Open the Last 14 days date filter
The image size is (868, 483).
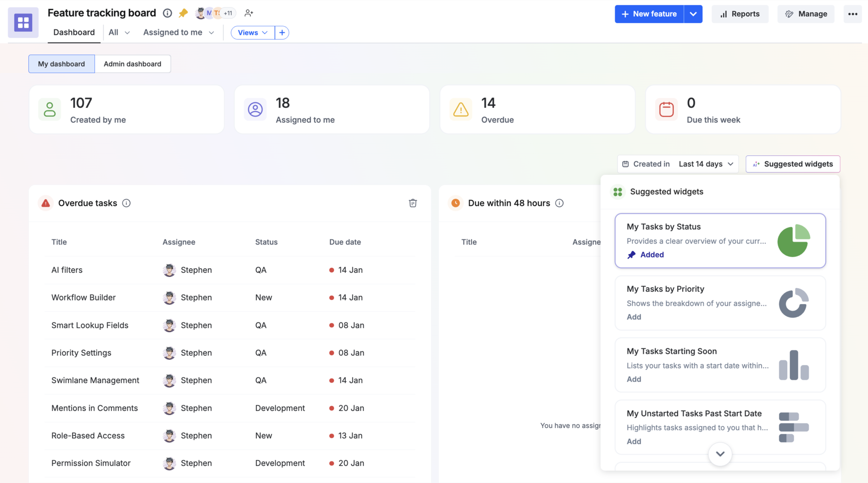(x=706, y=164)
